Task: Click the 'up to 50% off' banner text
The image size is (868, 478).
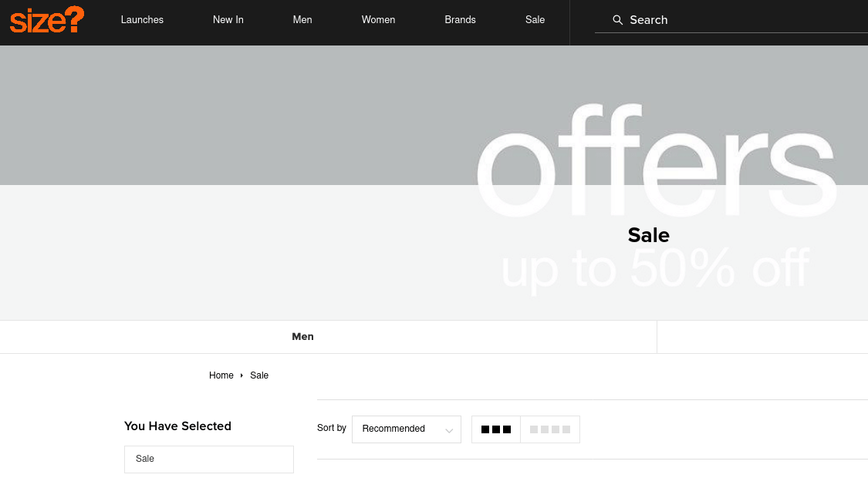Action: click(654, 270)
